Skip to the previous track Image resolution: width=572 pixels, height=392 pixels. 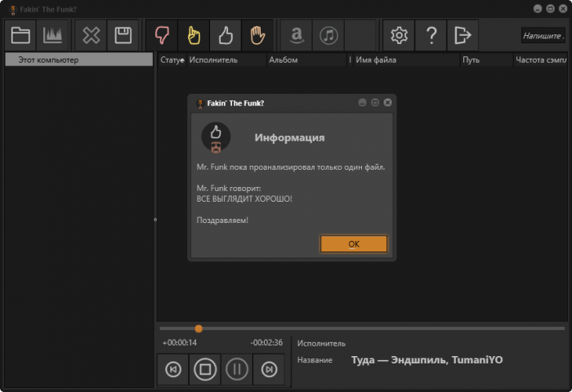pyautogui.click(x=173, y=370)
